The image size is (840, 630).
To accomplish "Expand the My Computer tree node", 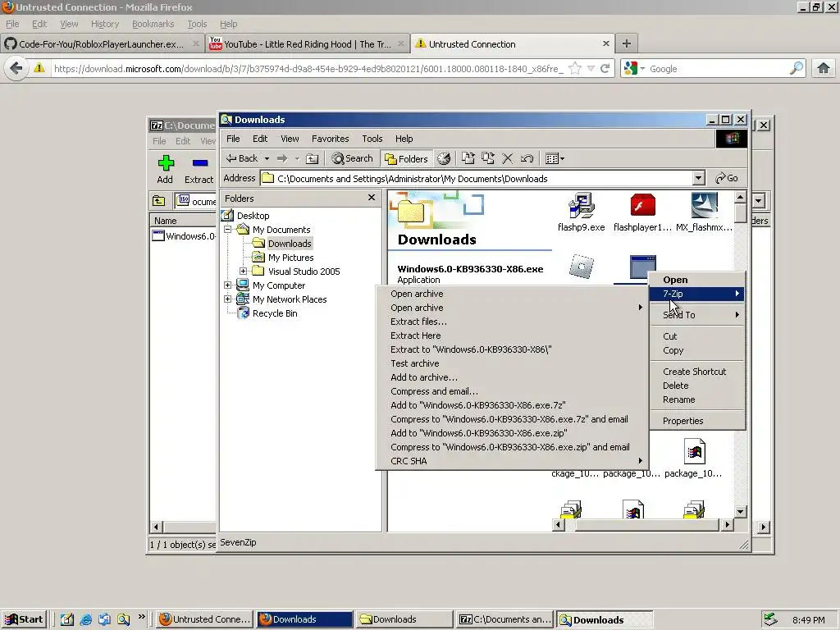I will pyautogui.click(x=228, y=285).
